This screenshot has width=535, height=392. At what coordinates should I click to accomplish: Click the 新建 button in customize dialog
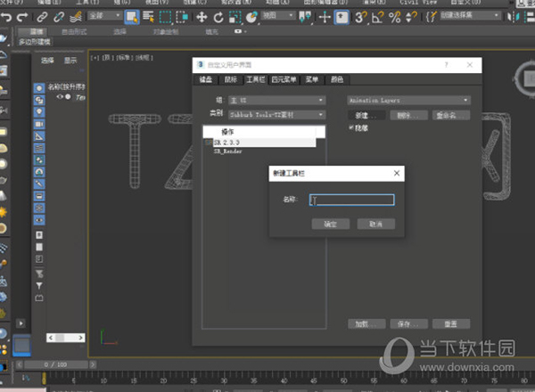coord(366,115)
